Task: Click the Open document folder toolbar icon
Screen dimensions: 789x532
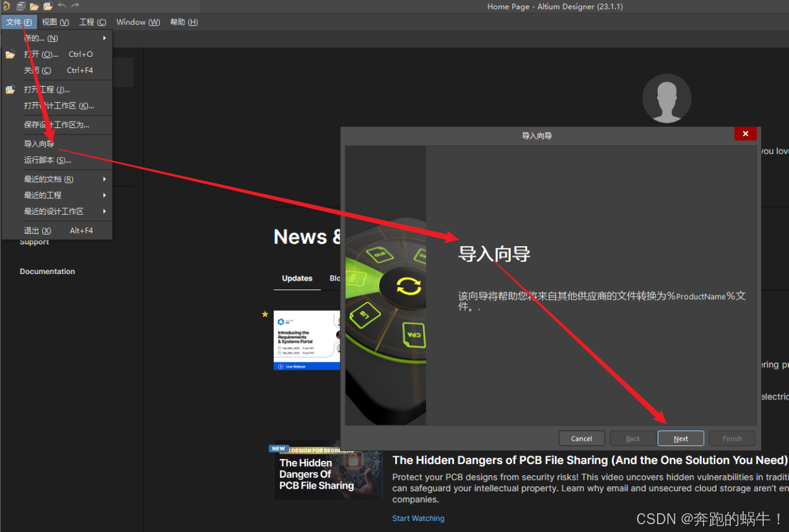Action: point(34,6)
